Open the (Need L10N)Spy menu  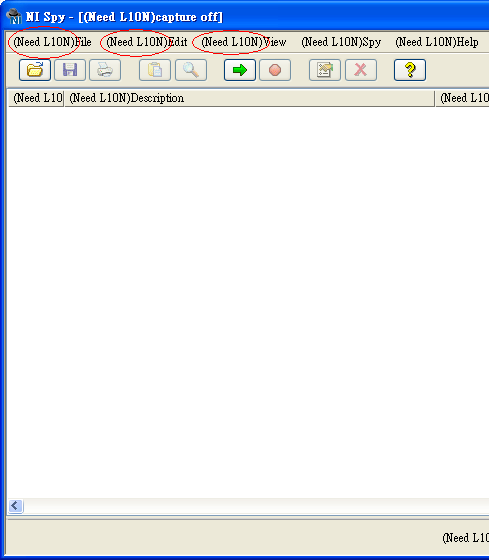click(x=341, y=42)
